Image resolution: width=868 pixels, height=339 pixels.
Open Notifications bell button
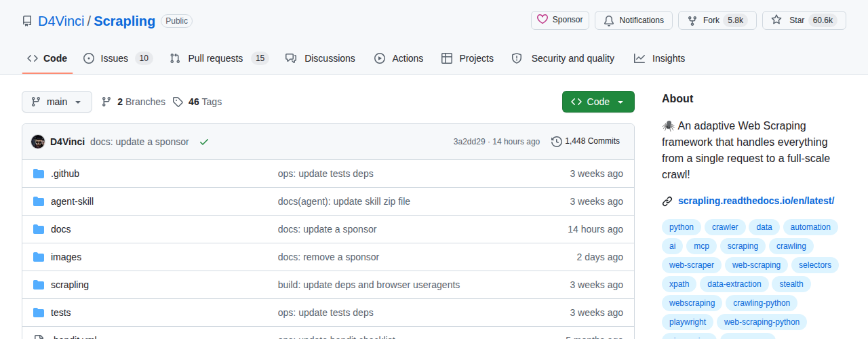[x=633, y=20]
